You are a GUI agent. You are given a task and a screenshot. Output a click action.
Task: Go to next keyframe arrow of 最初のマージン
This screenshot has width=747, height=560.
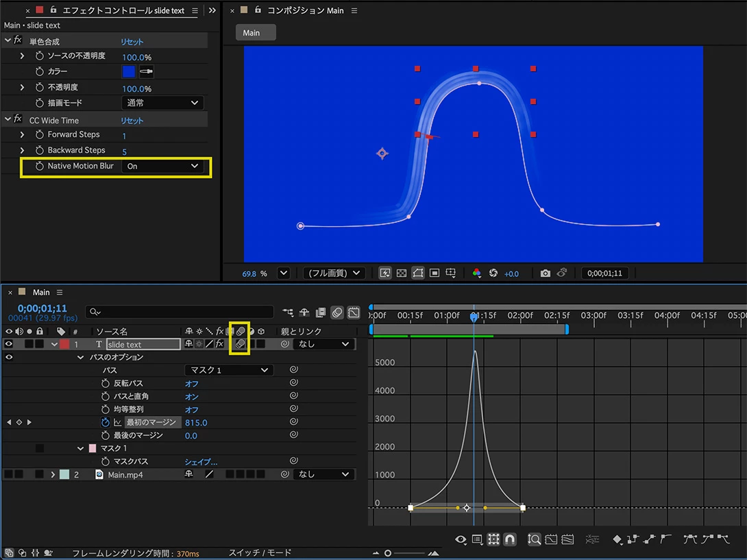29,422
